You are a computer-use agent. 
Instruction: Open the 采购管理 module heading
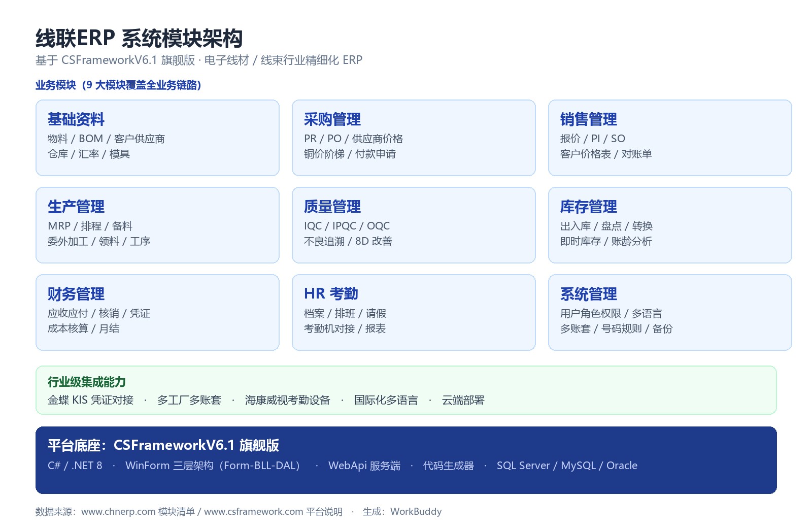pos(332,119)
